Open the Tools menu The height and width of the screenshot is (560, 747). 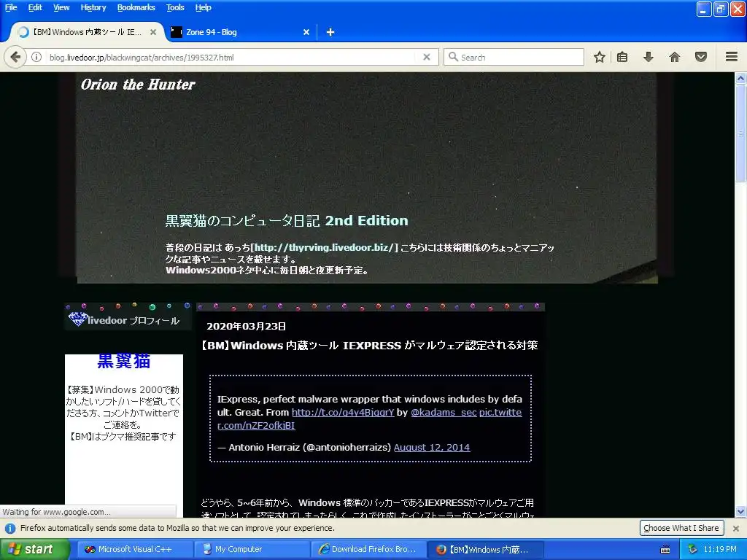(x=175, y=7)
